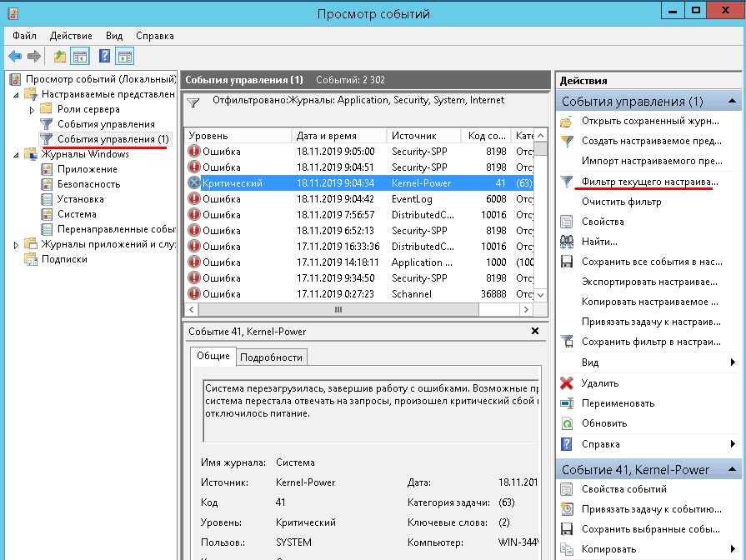Click the blue Help toolbar icon
Viewport: 746px width, 560px height.
pos(104,56)
